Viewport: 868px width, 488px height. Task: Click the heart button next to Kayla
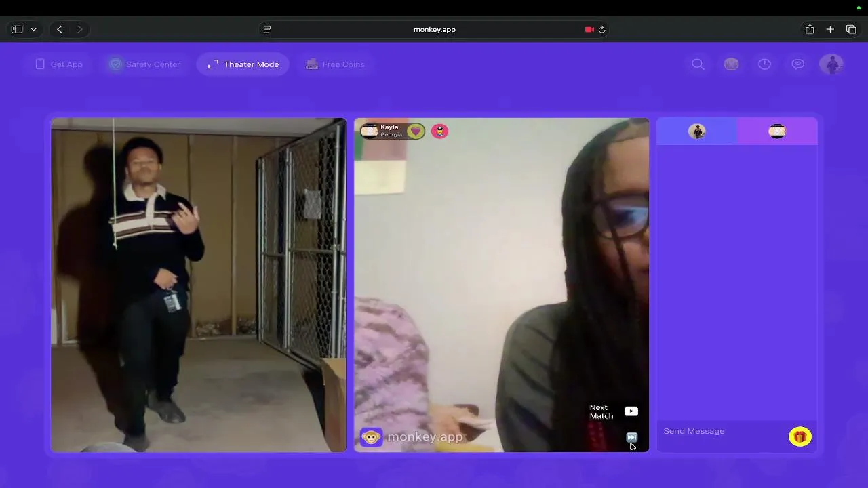tap(416, 131)
